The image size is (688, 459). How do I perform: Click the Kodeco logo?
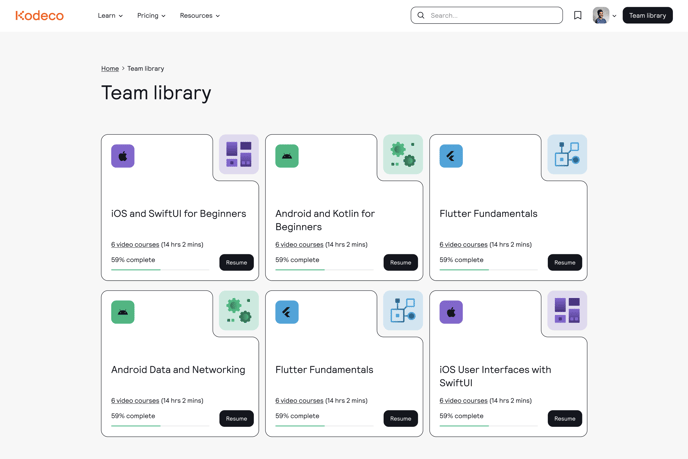tap(39, 16)
